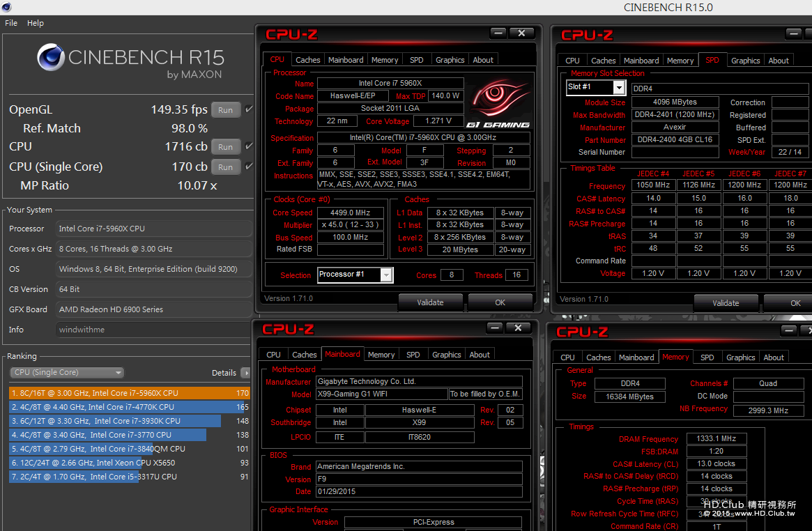Select ranking row 2 for Core i7-4770K
Image resolution: width=812 pixels, height=531 pixels.
tap(130, 407)
